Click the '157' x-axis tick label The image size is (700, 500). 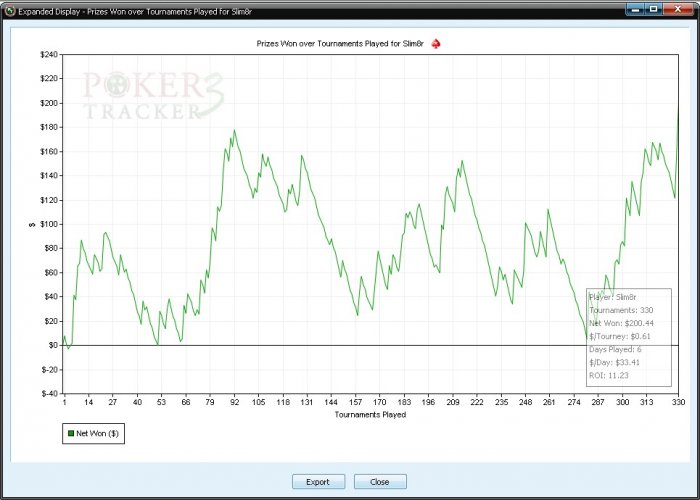click(x=356, y=402)
